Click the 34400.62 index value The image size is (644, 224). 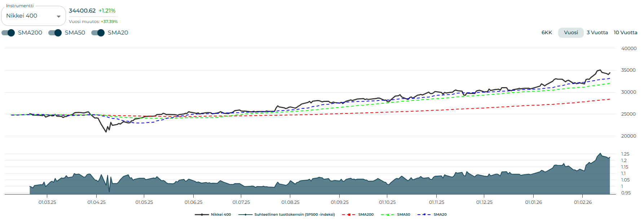coord(82,11)
